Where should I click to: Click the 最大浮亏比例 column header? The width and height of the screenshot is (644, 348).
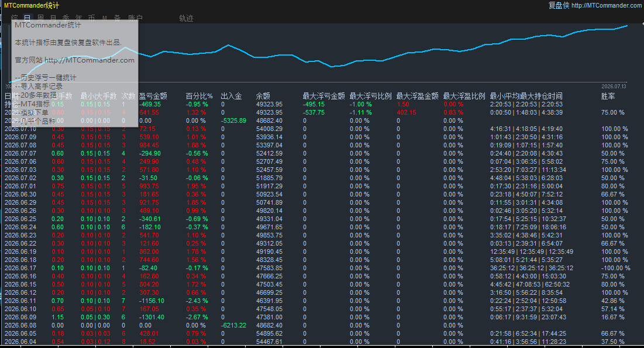click(370, 96)
